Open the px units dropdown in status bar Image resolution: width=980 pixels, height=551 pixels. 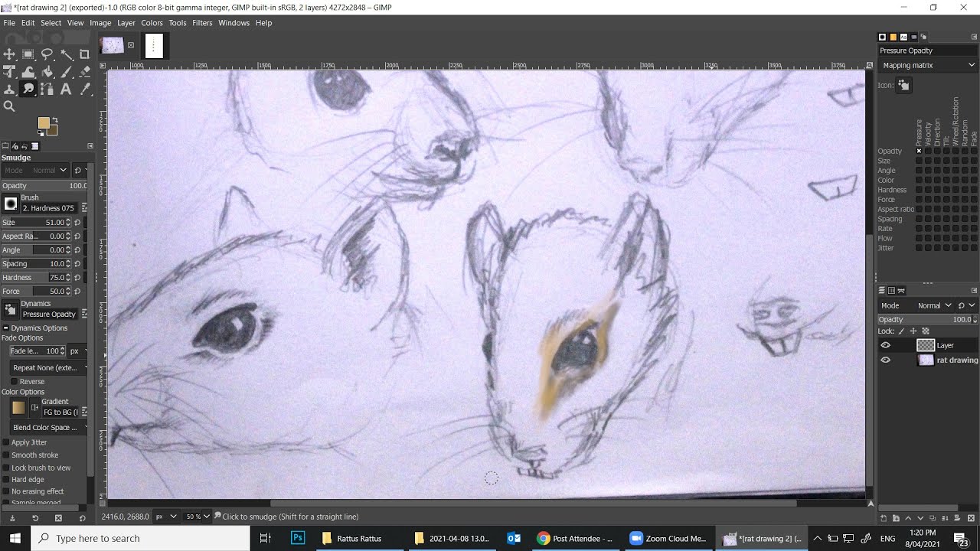click(x=166, y=517)
